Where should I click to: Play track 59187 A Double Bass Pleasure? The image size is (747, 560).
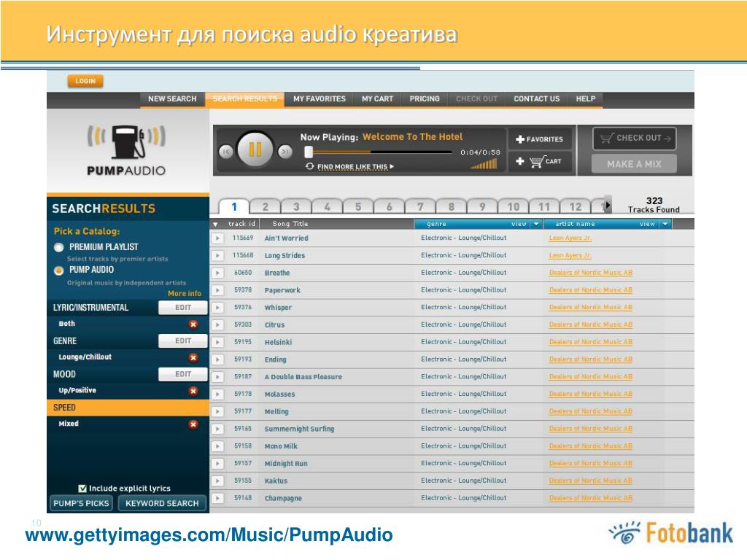217,377
